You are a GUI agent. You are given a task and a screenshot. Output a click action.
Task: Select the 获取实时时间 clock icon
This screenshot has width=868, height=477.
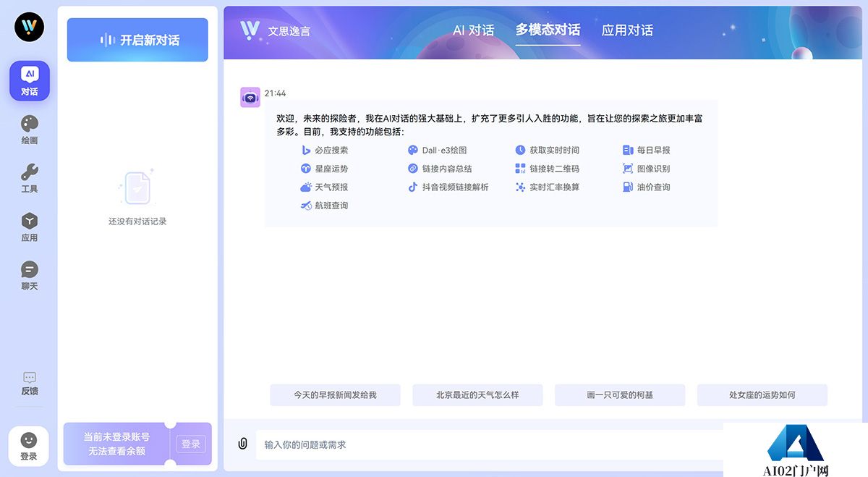click(520, 150)
